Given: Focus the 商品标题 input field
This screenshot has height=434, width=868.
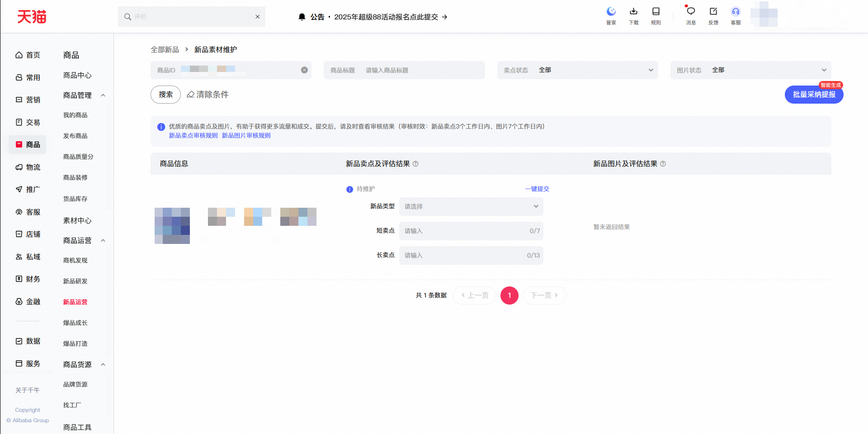Looking at the screenshot, I should pyautogui.click(x=404, y=70).
